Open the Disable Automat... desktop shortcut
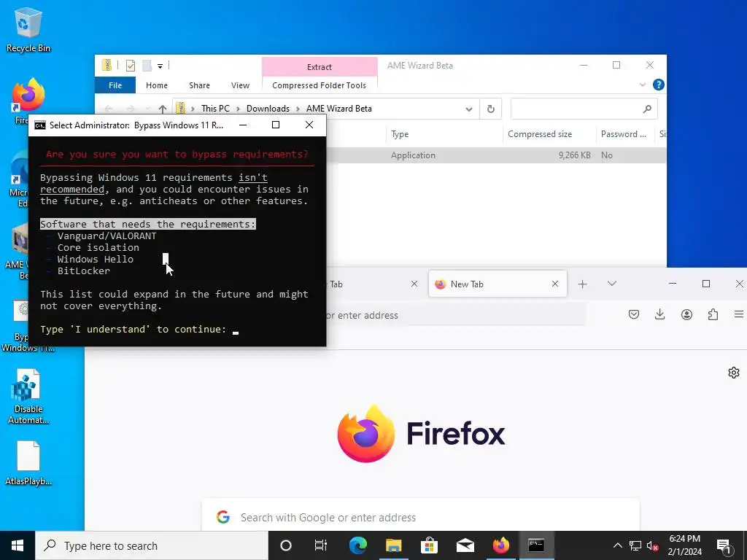This screenshot has height=560, width=747. click(x=28, y=396)
